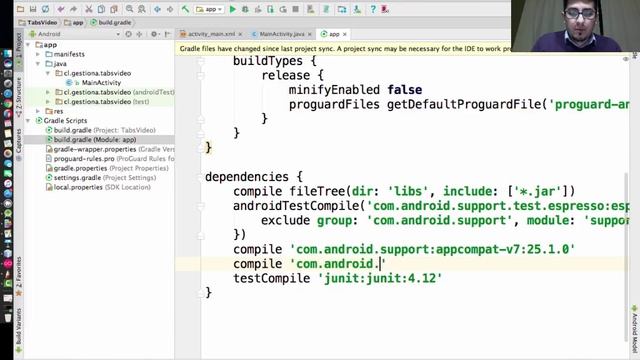Click the testCompile 'junit:junit:4.12' line
640x360 pixels.
337,278
